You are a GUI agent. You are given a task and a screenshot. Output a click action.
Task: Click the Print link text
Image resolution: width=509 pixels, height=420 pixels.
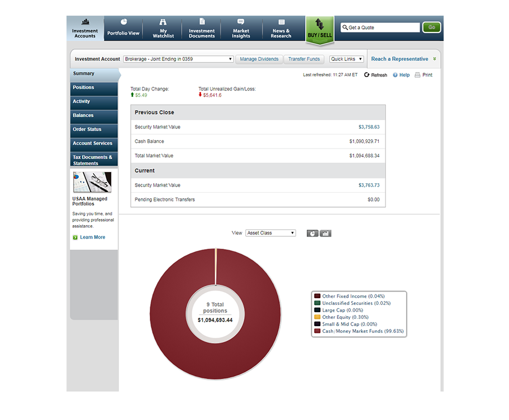[x=427, y=75]
